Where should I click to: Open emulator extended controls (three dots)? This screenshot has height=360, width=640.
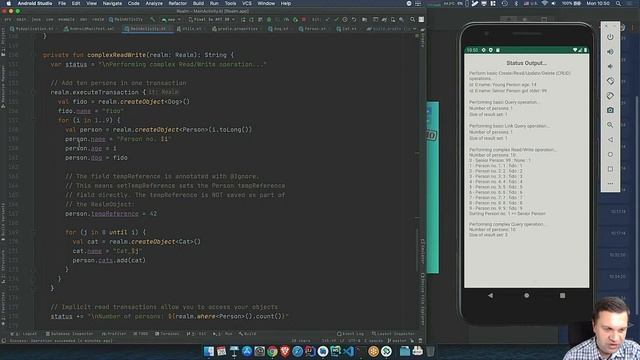click(x=610, y=184)
